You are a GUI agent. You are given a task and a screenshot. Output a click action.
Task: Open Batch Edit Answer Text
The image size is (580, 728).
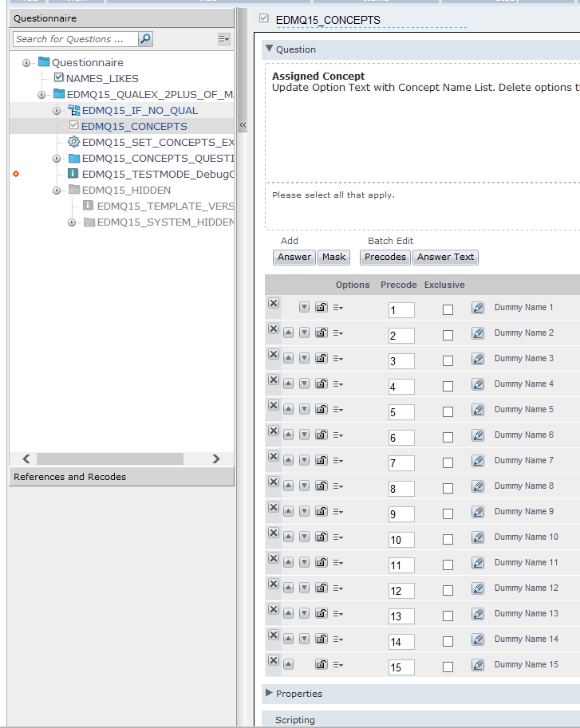point(445,258)
